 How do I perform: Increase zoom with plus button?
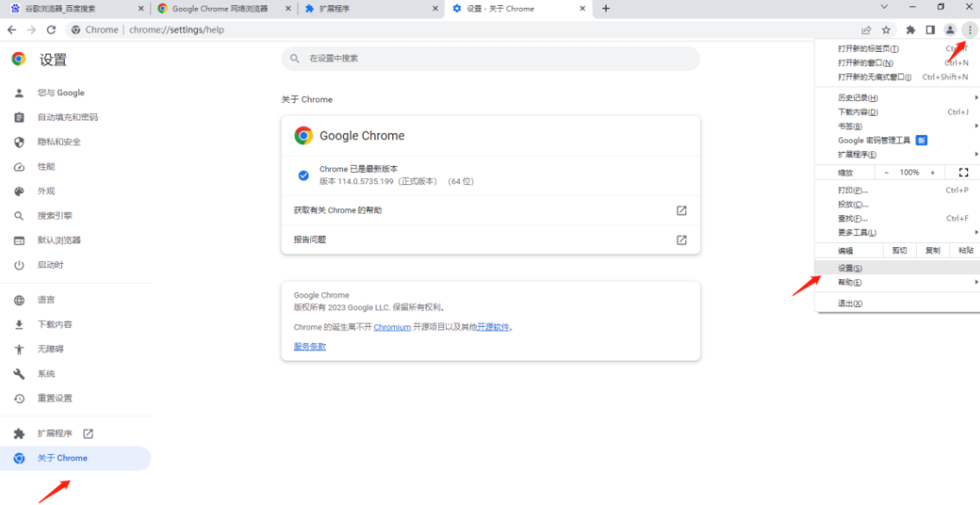point(932,172)
